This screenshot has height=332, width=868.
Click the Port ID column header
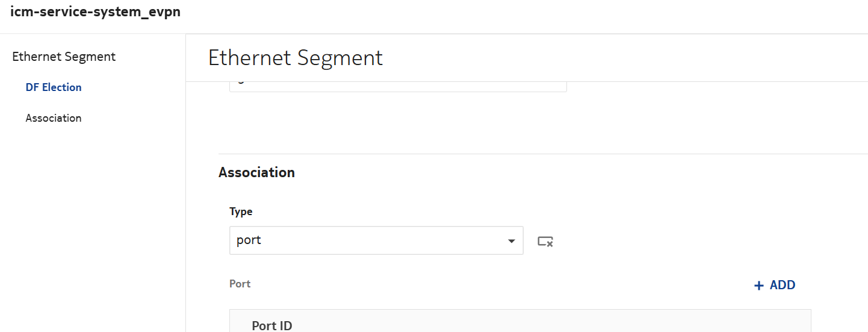[272, 325]
